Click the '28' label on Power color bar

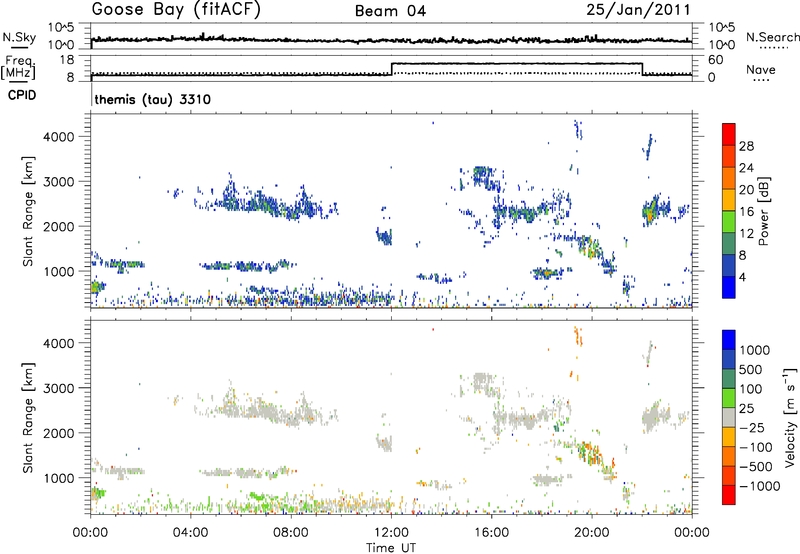tap(746, 146)
